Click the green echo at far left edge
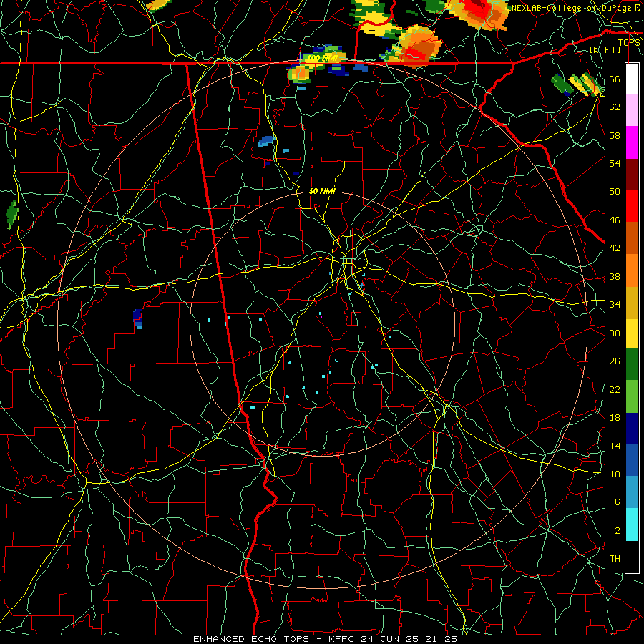 coord(12,215)
